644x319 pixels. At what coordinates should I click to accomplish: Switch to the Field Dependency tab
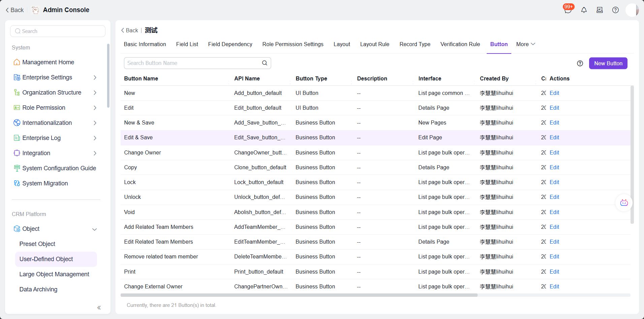(x=230, y=44)
